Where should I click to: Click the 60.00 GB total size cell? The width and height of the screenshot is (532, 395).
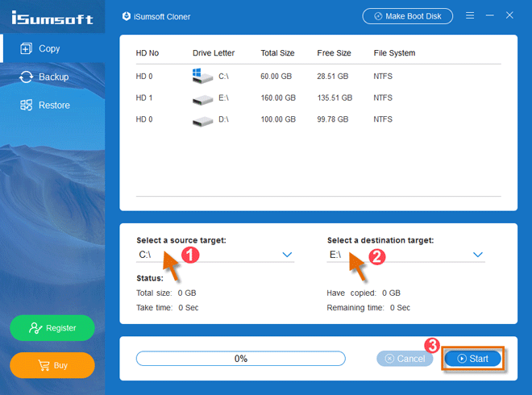tap(276, 77)
